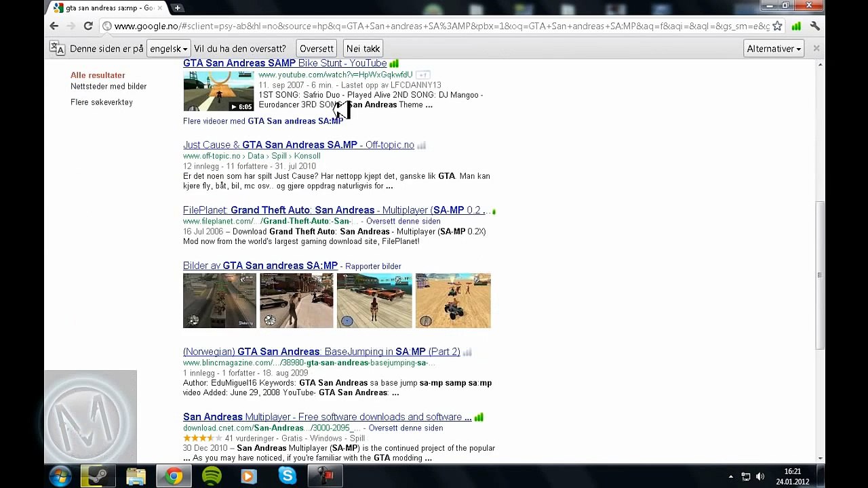Image resolution: width=868 pixels, height=488 pixels.
Task: Switch to Google Chrome in the taskbar
Action: pos(174,476)
